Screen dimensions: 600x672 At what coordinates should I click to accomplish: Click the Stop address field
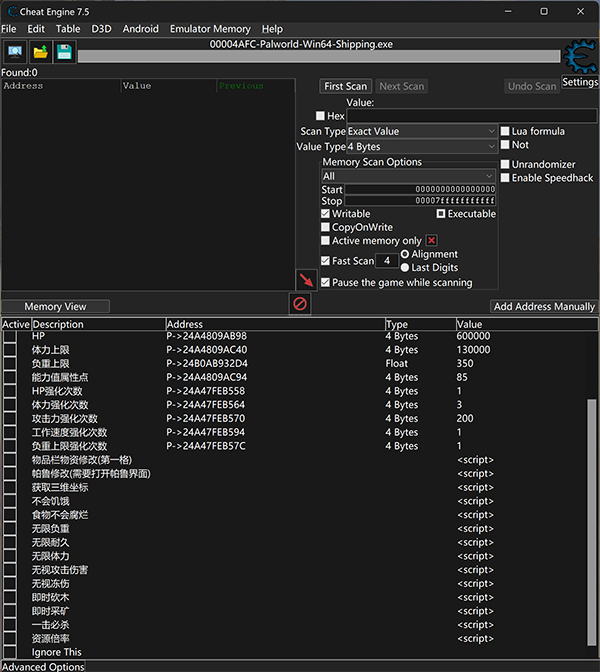point(420,201)
